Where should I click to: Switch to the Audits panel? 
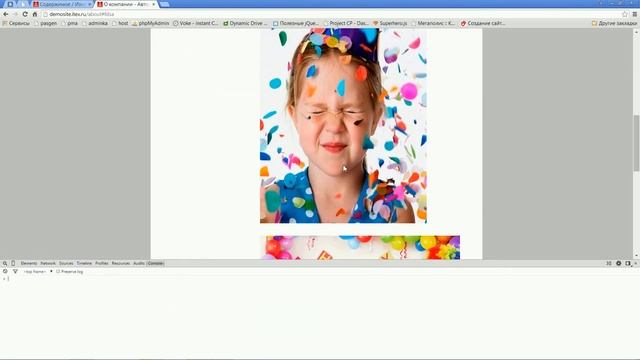(x=139, y=263)
